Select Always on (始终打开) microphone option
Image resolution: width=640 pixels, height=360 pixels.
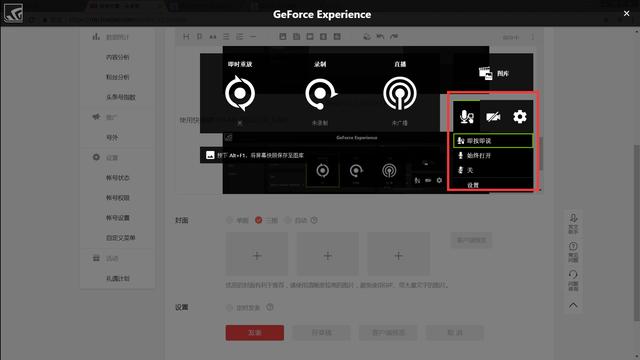[x=493, y=156]
